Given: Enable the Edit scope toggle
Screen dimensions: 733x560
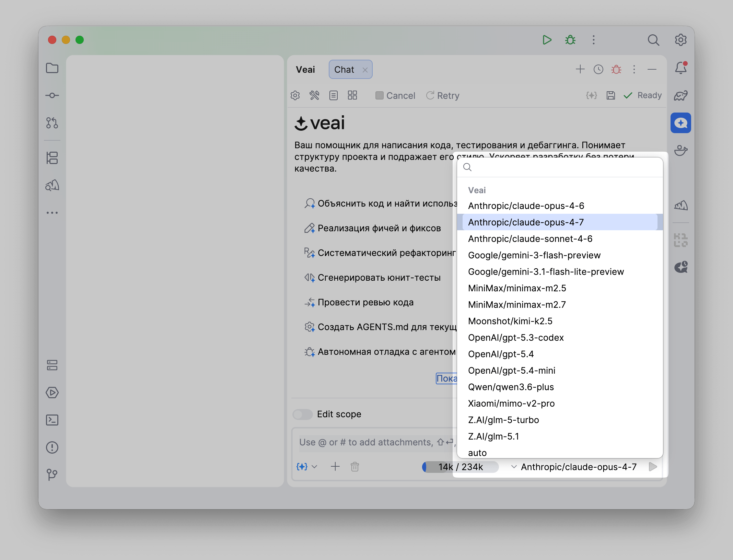Looking at the screenshot, I should tap(302, 415).
